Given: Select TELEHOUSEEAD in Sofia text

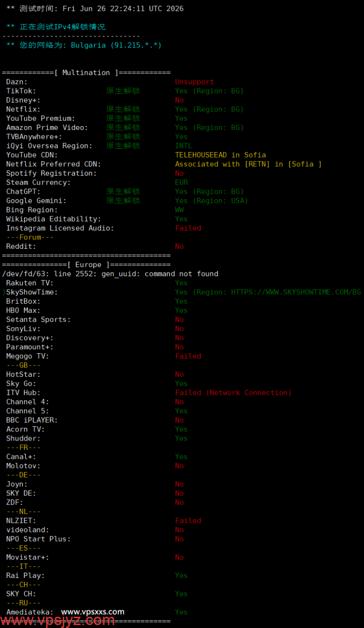Looking at the screenshot, I should pyautogui.click(x=220, y=155).
